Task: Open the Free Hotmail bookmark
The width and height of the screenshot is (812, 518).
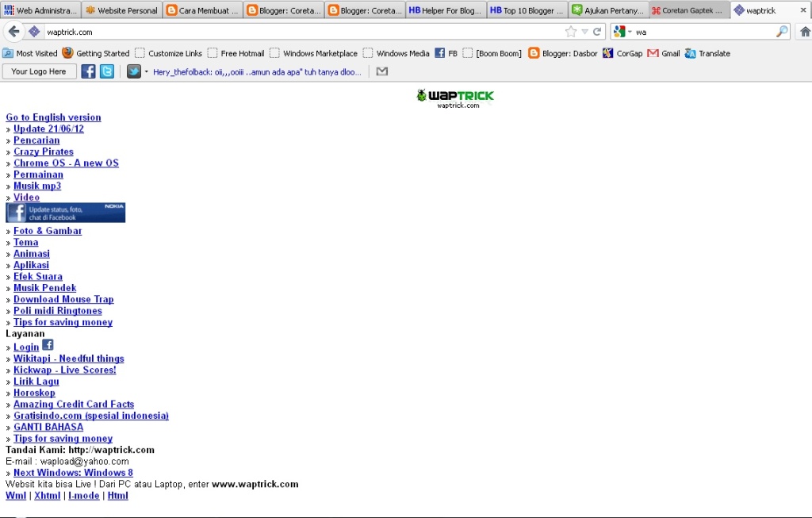Action: (x=236, y=53)
